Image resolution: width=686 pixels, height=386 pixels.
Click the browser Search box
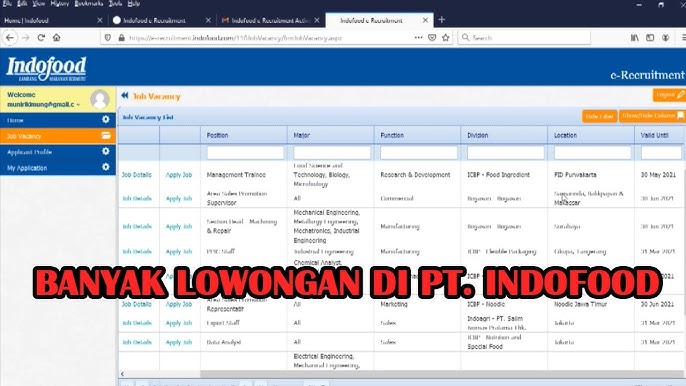tap(524, 38)
